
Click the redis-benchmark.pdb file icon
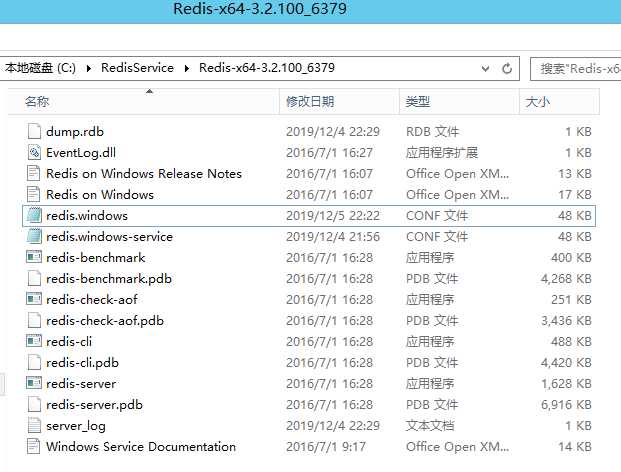34,278
